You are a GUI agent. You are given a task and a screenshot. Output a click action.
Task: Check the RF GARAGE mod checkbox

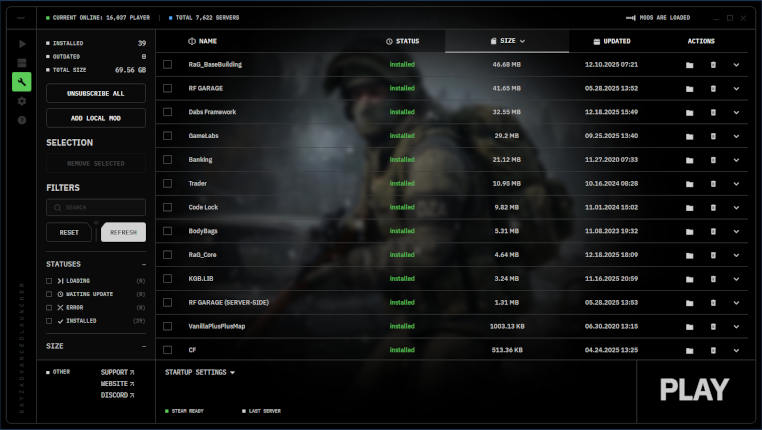pos(168,88)
